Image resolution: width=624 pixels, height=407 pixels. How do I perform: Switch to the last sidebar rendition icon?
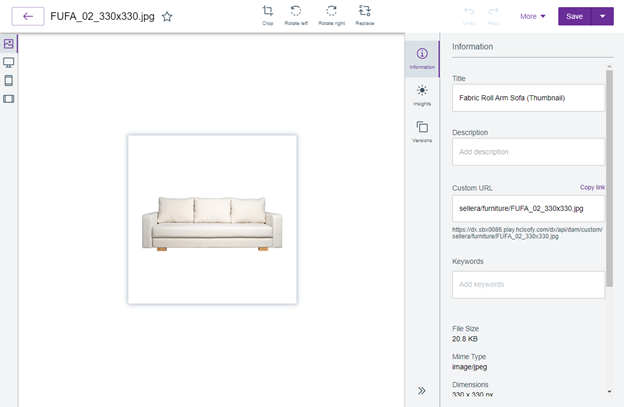click(8, 99)
